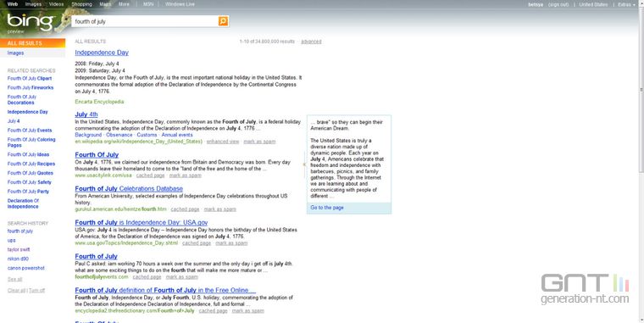This screenshot has height=323, width=644.
Task: Click the Customs sublink under July 4th
Action: [147, 135]
